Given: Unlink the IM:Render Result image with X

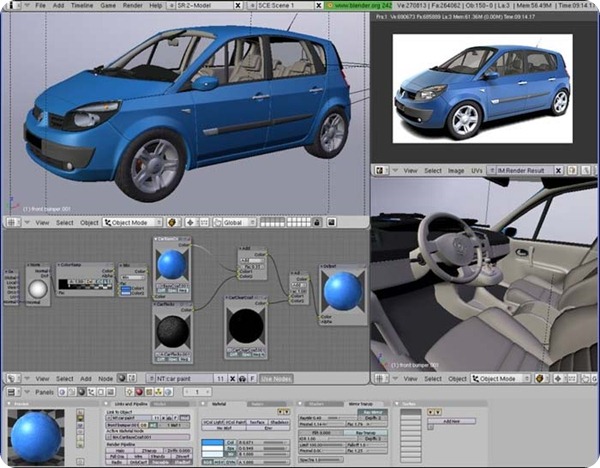Looking at the screenshot, I should (558, 171).
